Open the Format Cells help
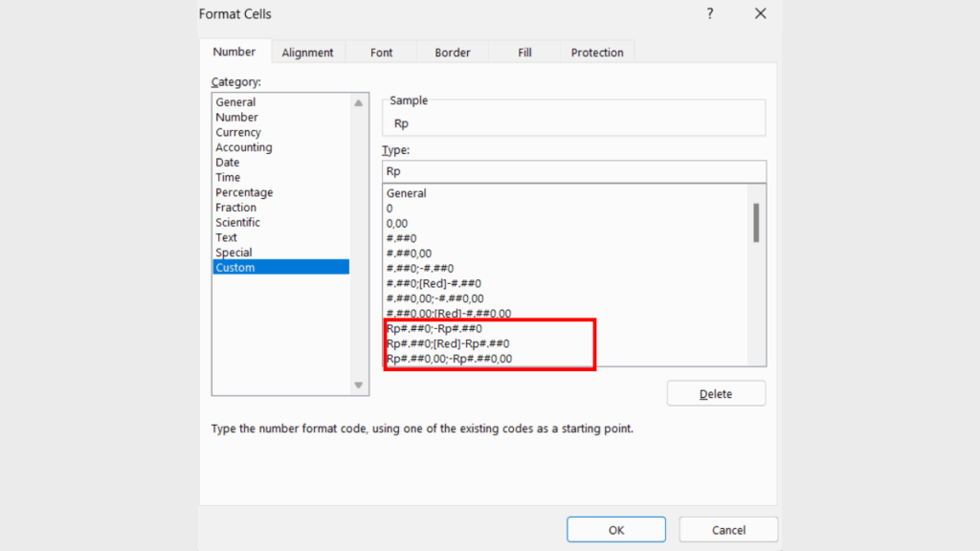 [x=709, y=13]
